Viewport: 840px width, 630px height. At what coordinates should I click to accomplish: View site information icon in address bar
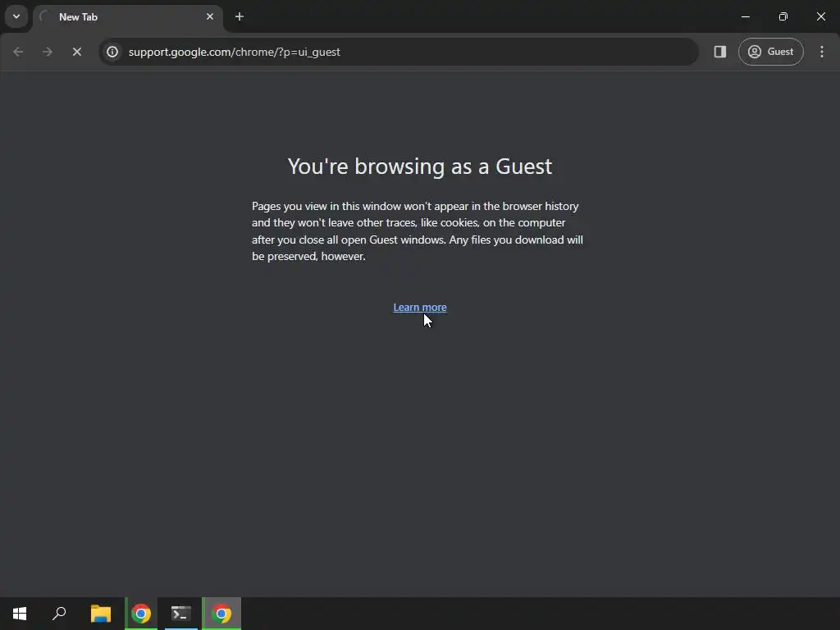point(112,52)
